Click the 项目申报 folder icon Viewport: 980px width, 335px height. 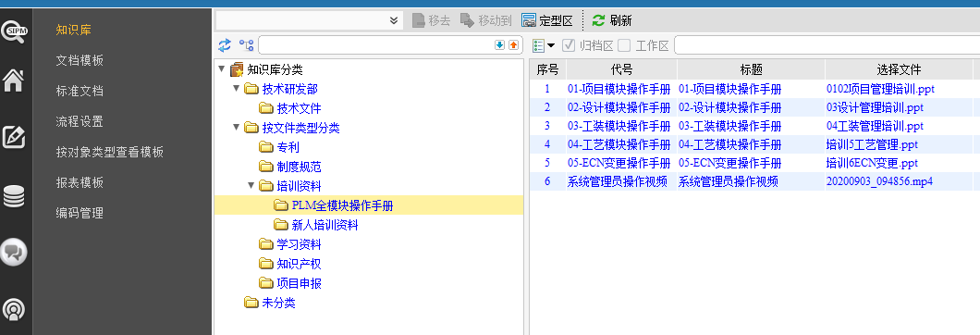point(267,283)
